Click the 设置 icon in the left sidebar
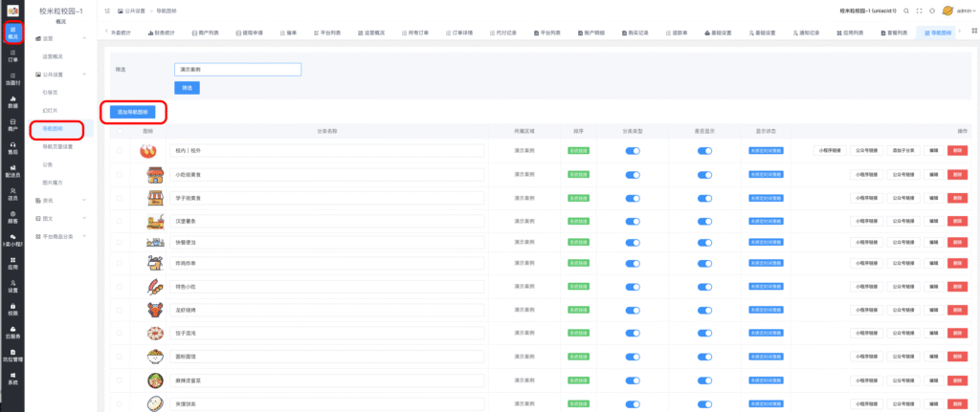This screenshot has width=980, height=412. [12, 286]
